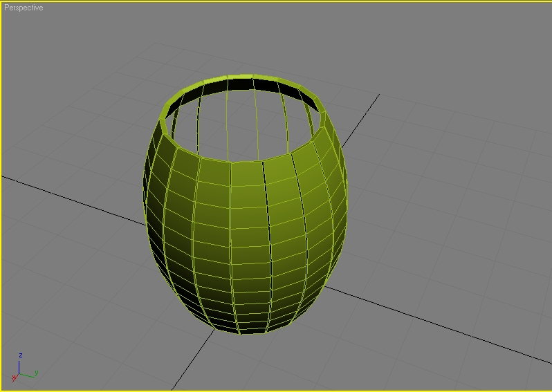Open the Perspective viewport label menu
Viewport: 552px width, 392px height.
pos(24,8)
